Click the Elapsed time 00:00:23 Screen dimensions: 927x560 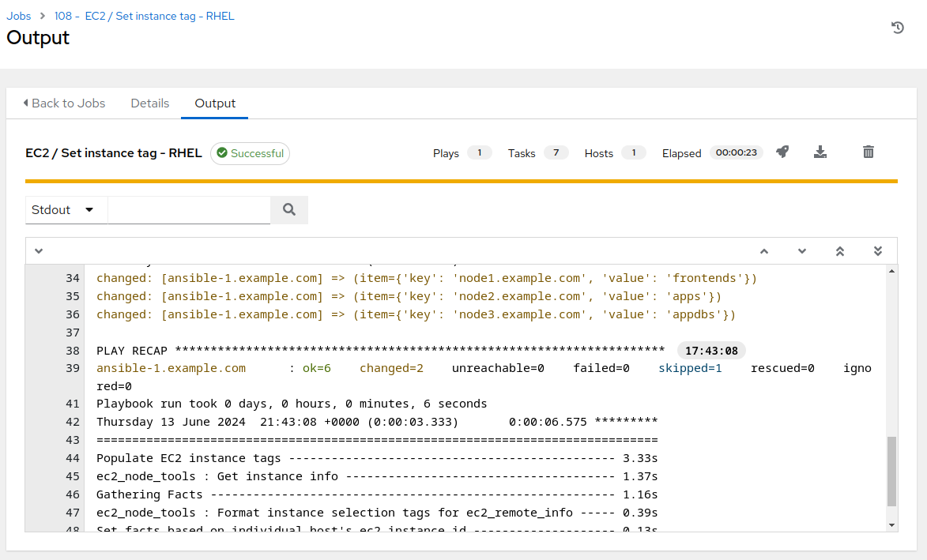736,153
